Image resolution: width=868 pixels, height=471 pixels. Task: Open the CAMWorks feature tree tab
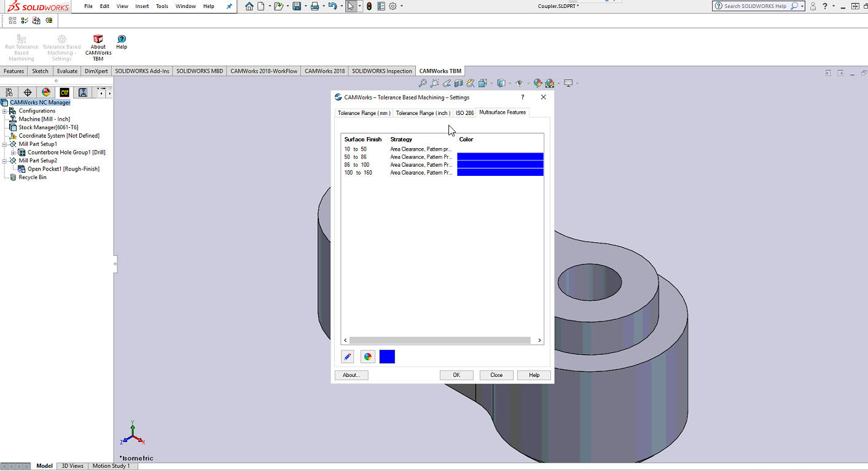click(x=65, y=92)
